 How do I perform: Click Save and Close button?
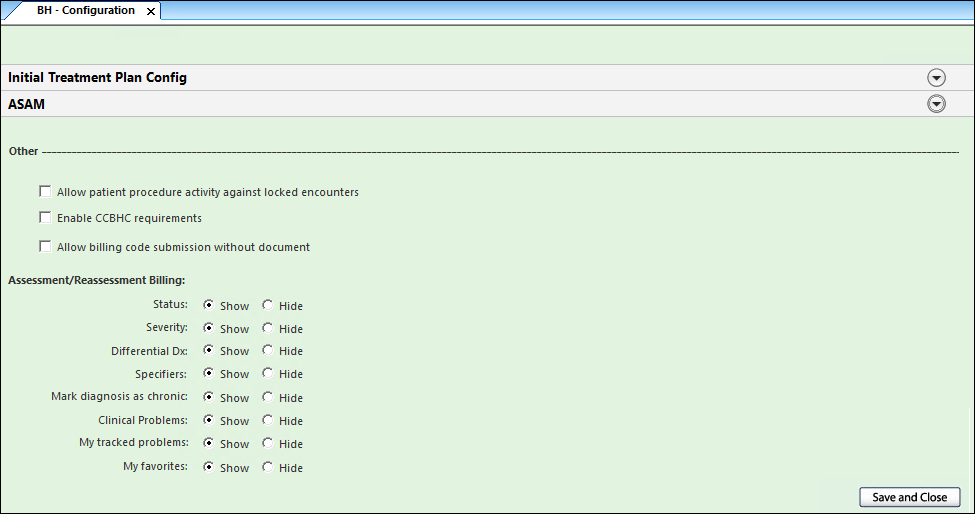click(x=909, y=497)
